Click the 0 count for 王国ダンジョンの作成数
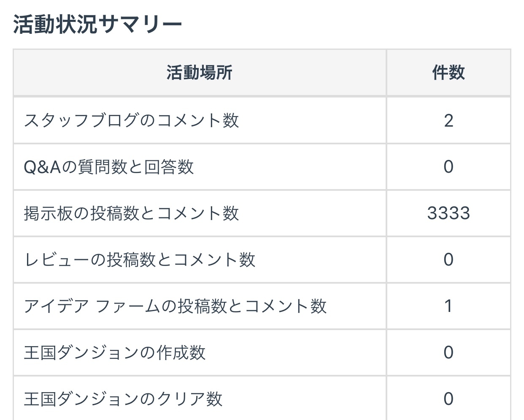This screenshot has width=524, height=420. [448, 353]
